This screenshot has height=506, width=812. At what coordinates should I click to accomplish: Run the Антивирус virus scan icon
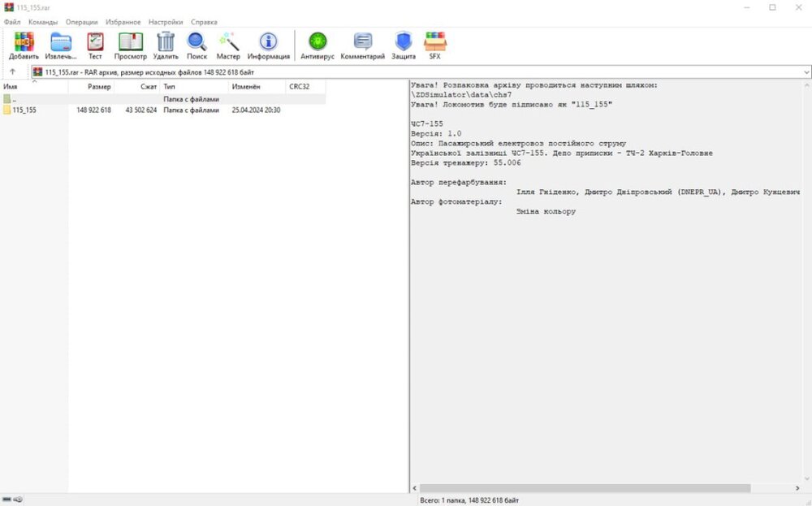(x=317, y=42)
